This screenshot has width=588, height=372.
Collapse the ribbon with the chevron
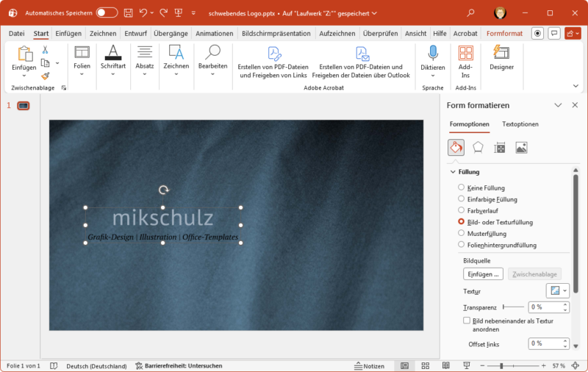576,86
